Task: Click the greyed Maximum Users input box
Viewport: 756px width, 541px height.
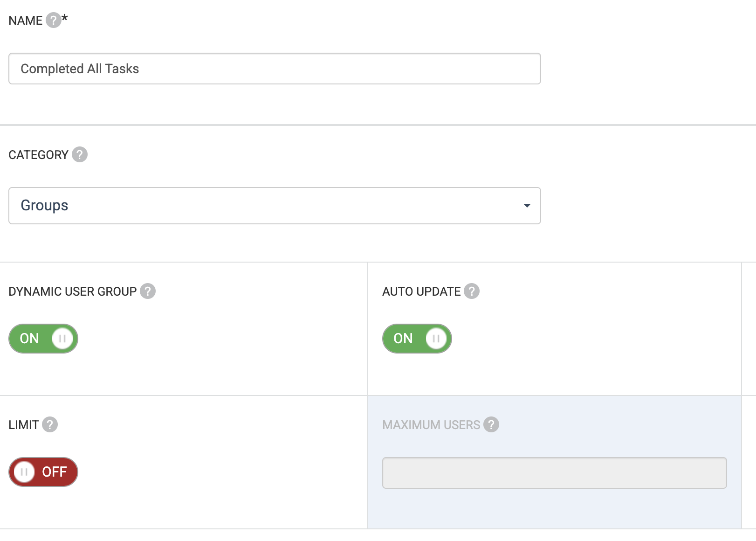Action: pyautogui.click(x=554, y=473)
